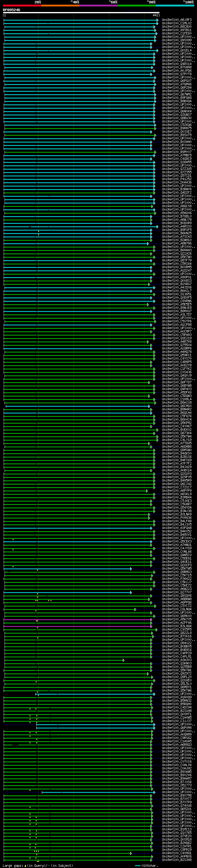197x868 pixels.
Task: Click the UniRef100_A7TDU5 label
Action: [177, 443]
